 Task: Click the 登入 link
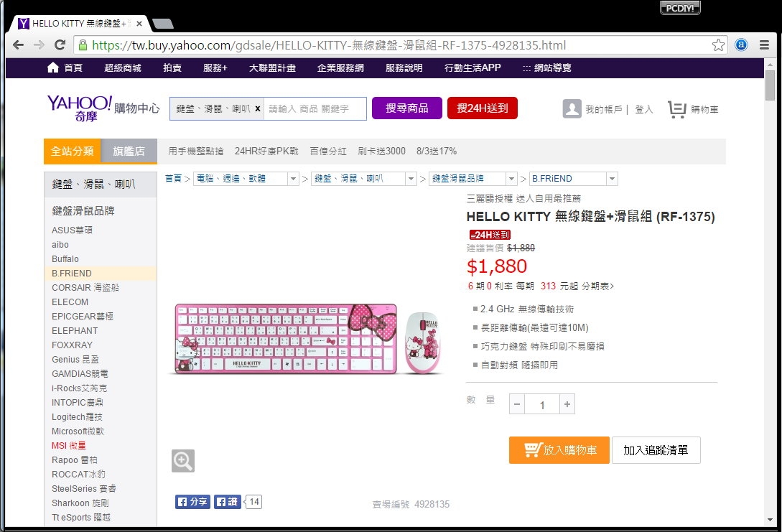click(644, 109)
